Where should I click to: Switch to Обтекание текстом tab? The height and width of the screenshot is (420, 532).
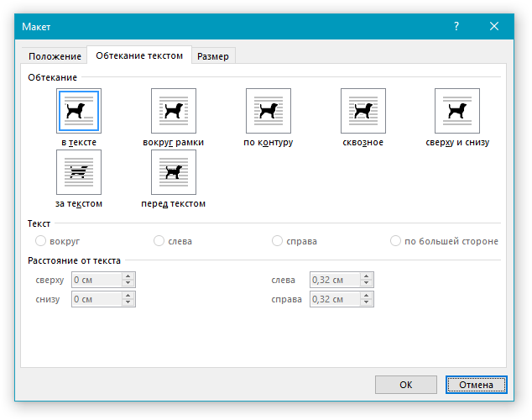click(x=139, y=55)
